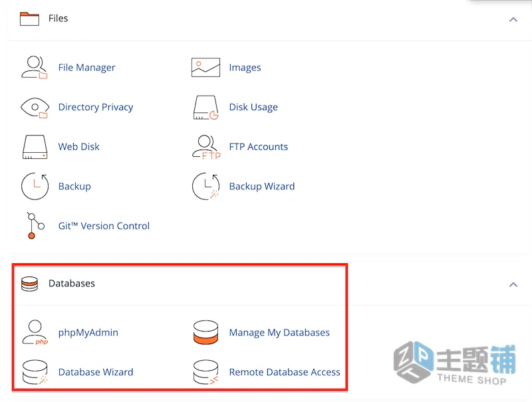Start the Database Wizard link

click(96, 372)
